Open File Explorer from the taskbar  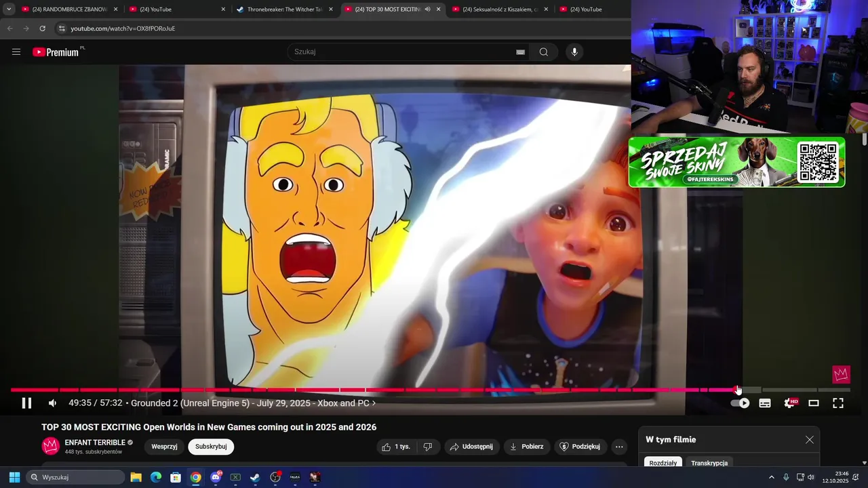tap(136, 477)
